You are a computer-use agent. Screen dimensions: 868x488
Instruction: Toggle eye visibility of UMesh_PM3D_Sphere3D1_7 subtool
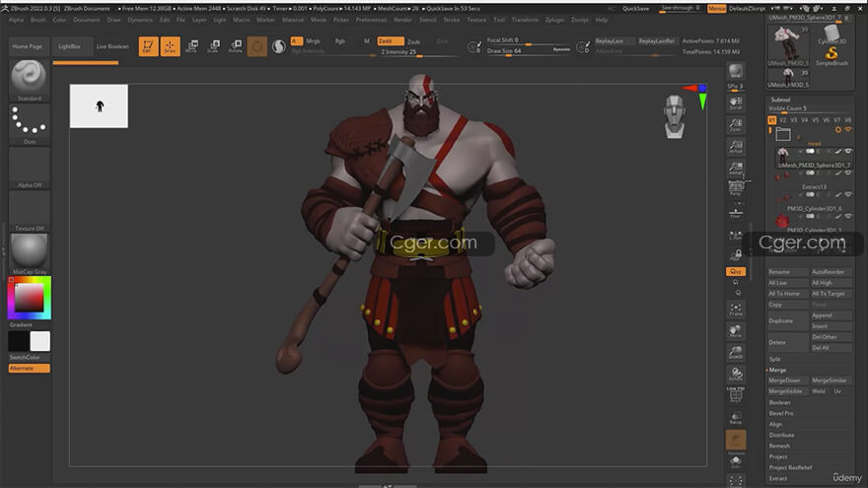[x=848, y=151]
